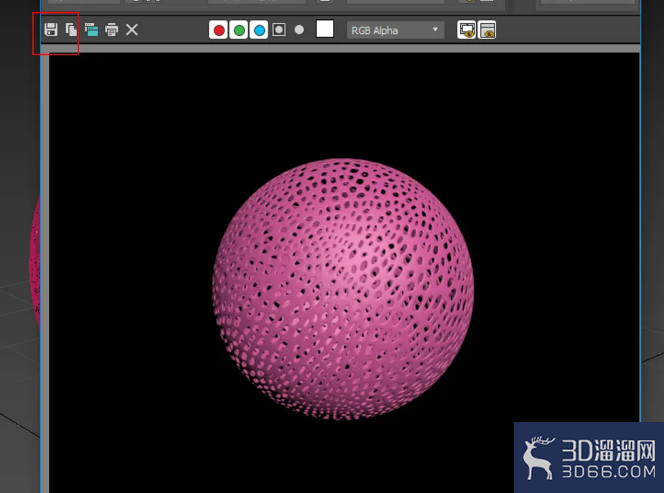Display the alpha channel
The image size is (664, 493).
(279, 30)
